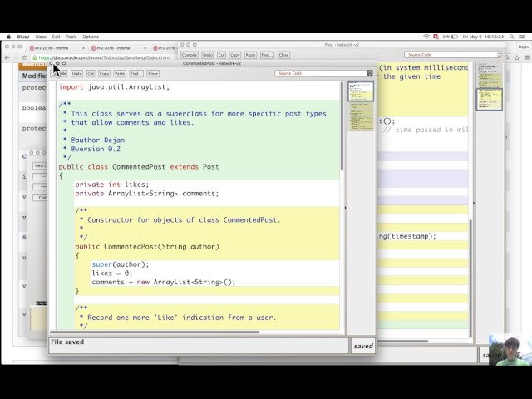Image resolution: width=532 pixels, height=399 pixels.
Task: Open the Notification Center icon
Action: (522, 37)
